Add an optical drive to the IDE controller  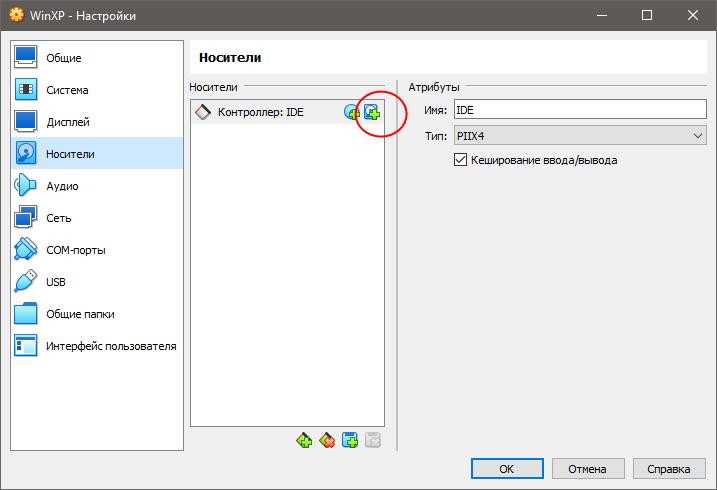pos(352,112)
